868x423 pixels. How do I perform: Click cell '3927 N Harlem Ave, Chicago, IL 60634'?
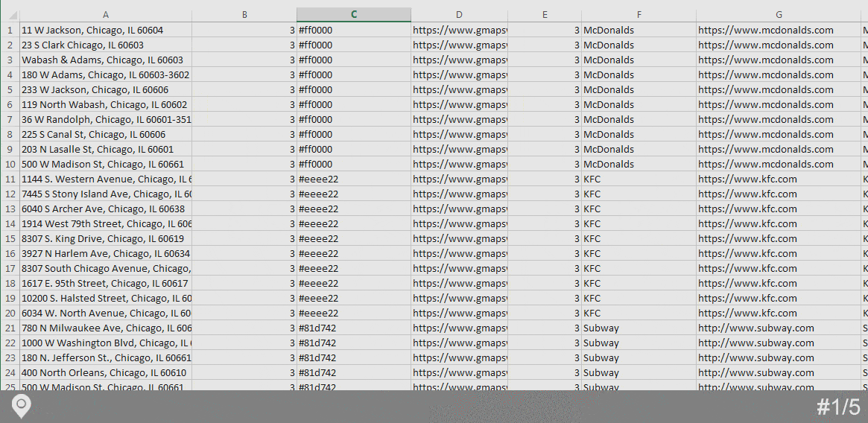coord(106,254)
